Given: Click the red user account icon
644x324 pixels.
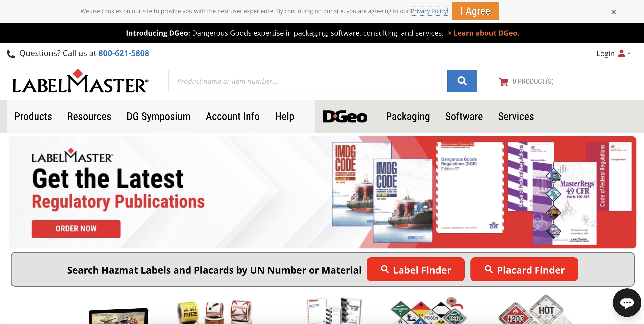Looking at the screenshot, I should pyautogui.click(x=622, y=53).
